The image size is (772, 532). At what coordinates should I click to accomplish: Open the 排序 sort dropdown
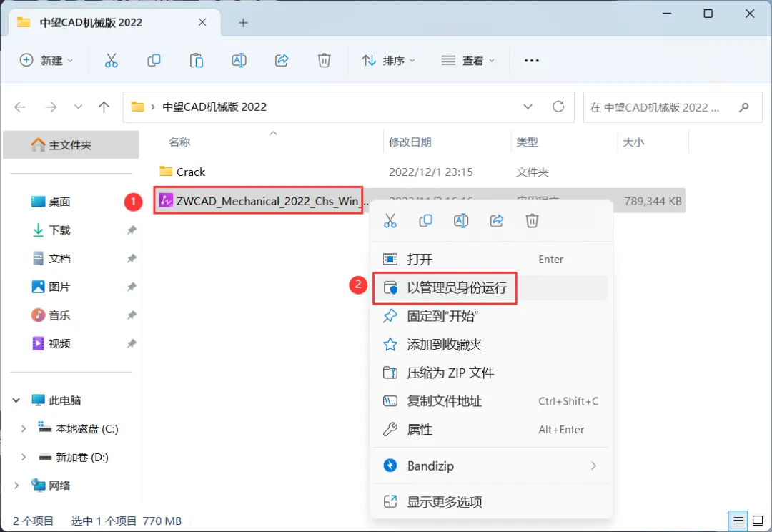[x=388, y=61]
